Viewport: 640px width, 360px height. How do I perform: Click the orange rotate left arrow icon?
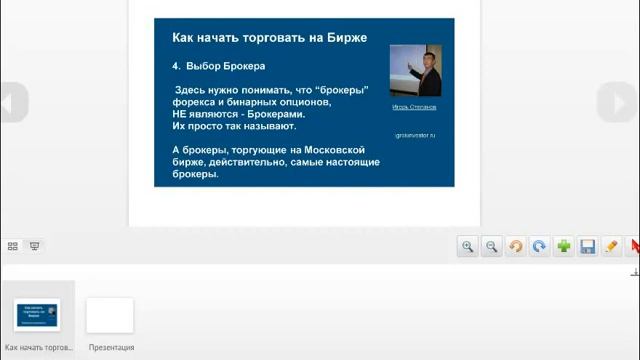coord(516,246)
